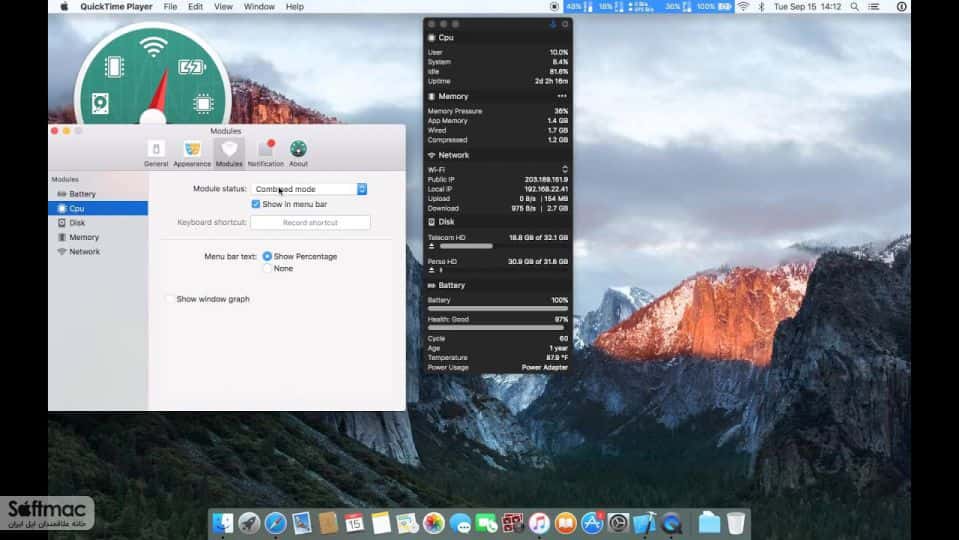Eject the Telecom HD disk
The image size is (959, 540).
[432, 246]
